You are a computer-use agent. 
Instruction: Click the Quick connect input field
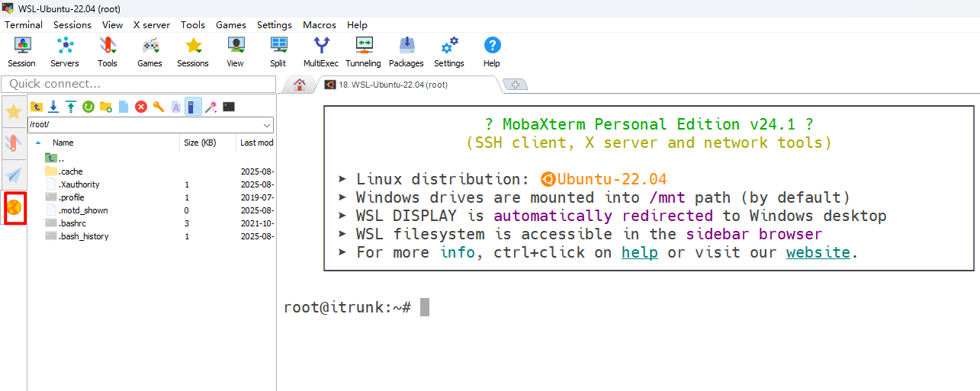point(139,84)
